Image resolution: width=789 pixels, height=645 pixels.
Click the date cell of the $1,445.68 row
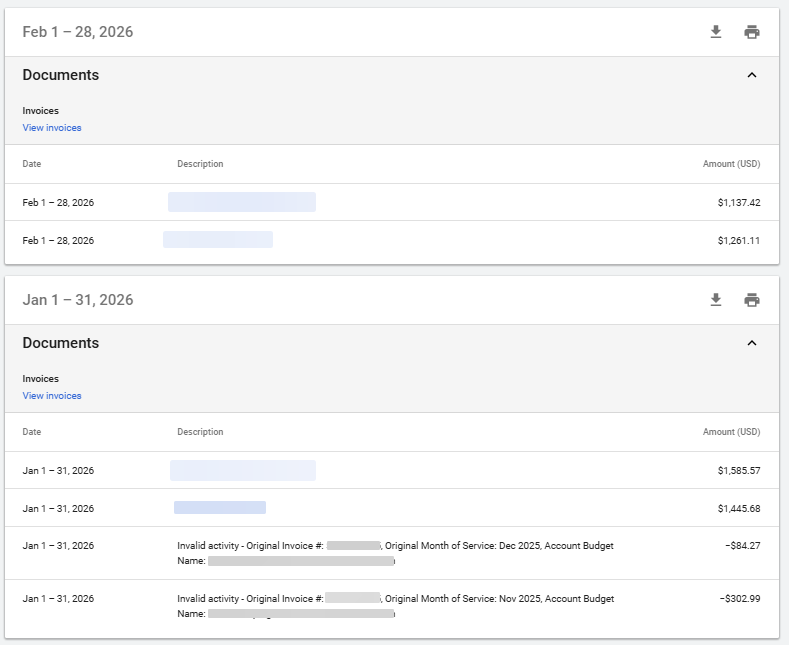point(58,509)
